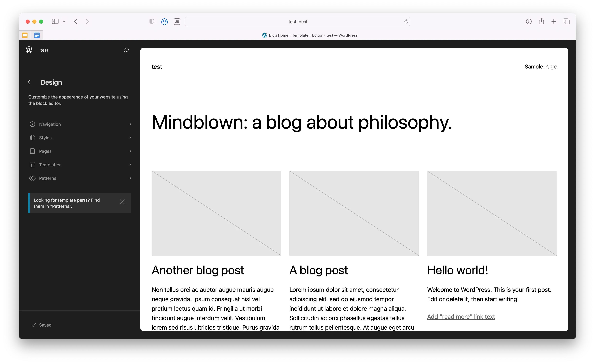
Task: Click the 'Non tellus orci ac auctor' excerpt
Action: tap(215, 309)
